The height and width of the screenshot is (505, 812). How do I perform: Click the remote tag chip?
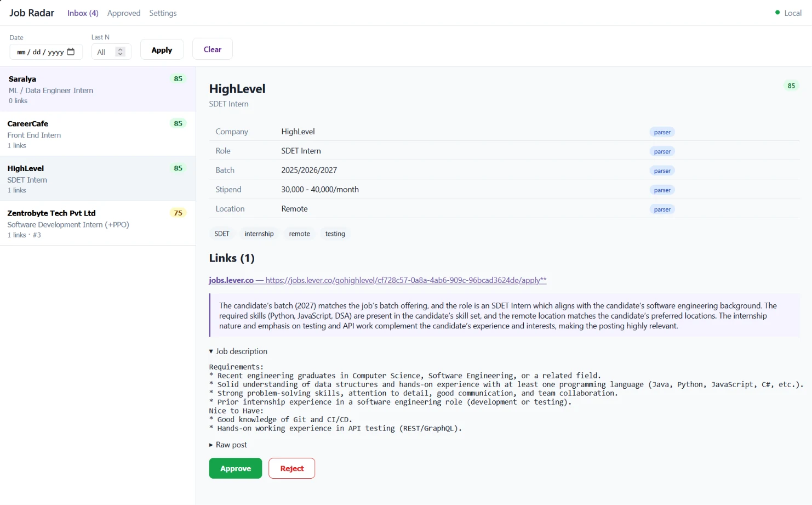point(300,234)
